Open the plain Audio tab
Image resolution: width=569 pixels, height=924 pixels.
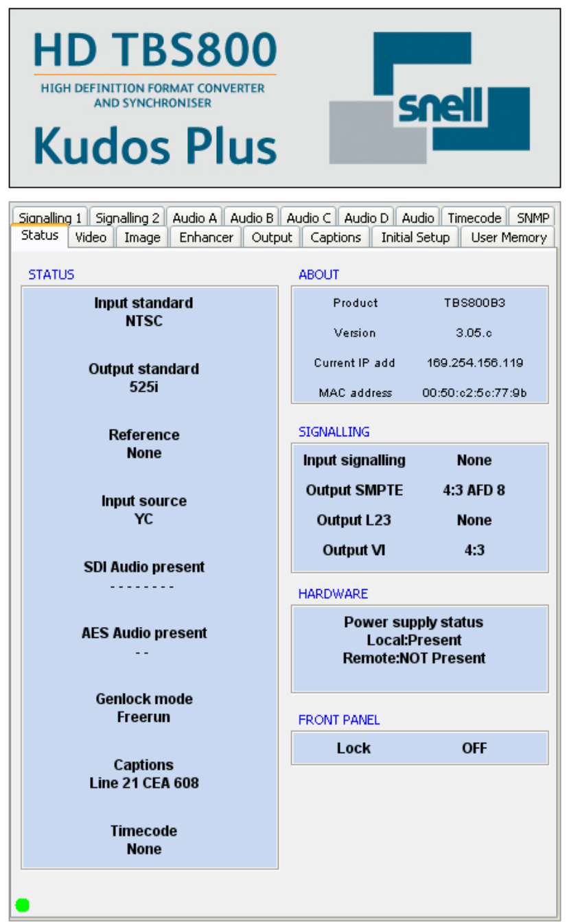coord(418,217)
